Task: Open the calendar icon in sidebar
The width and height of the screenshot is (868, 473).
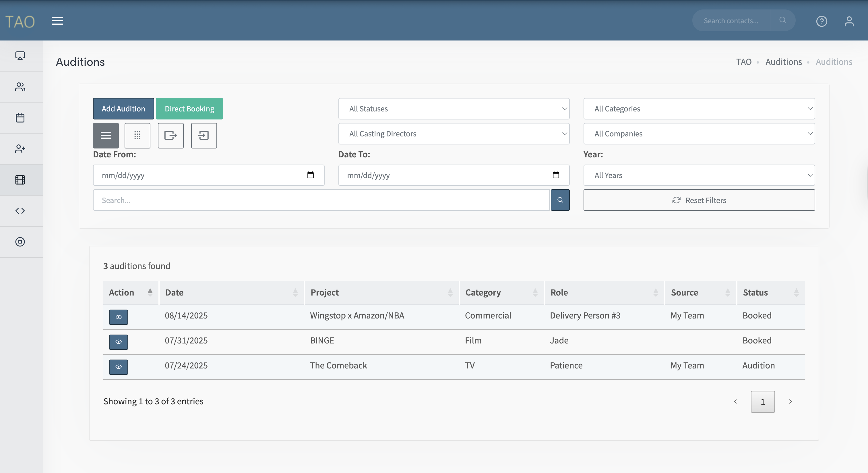Action: click(x=20, y=118)
